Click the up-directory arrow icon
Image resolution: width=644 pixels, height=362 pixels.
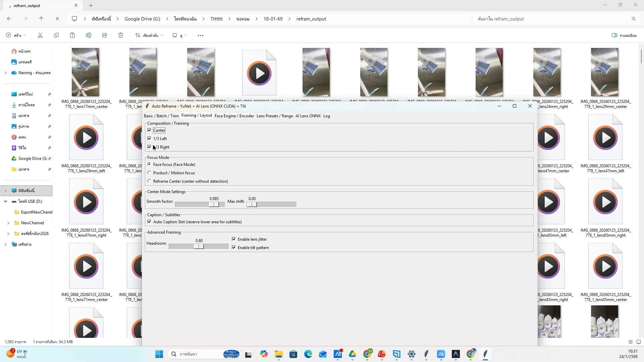coord(41,19)
